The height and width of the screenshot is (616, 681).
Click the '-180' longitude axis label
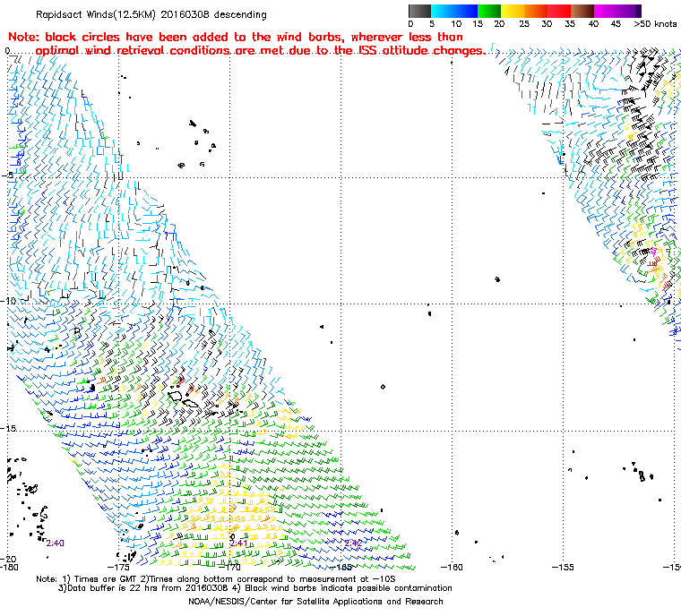click(x=9, y=567)
